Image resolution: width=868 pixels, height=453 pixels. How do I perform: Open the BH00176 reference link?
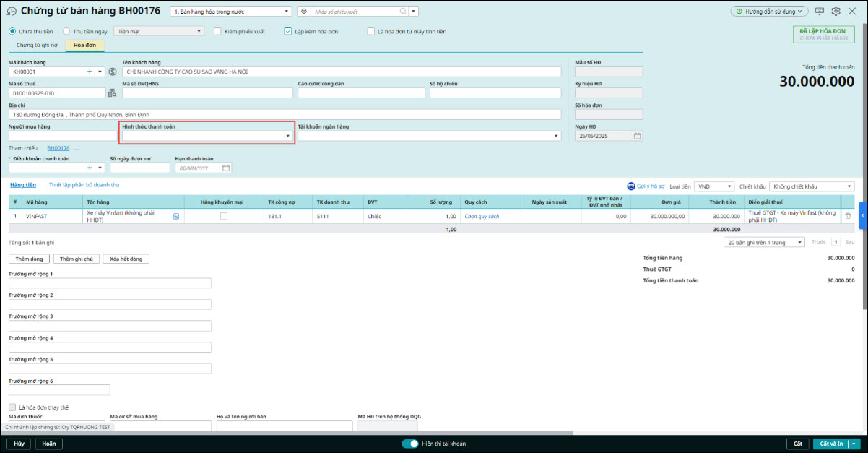58,148
